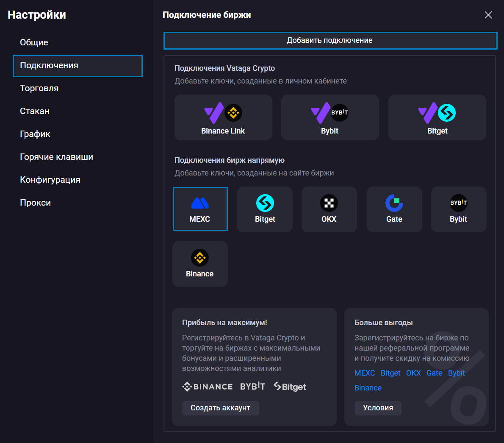Select the Bitget direct connection icon

click(x=265, y=209)
